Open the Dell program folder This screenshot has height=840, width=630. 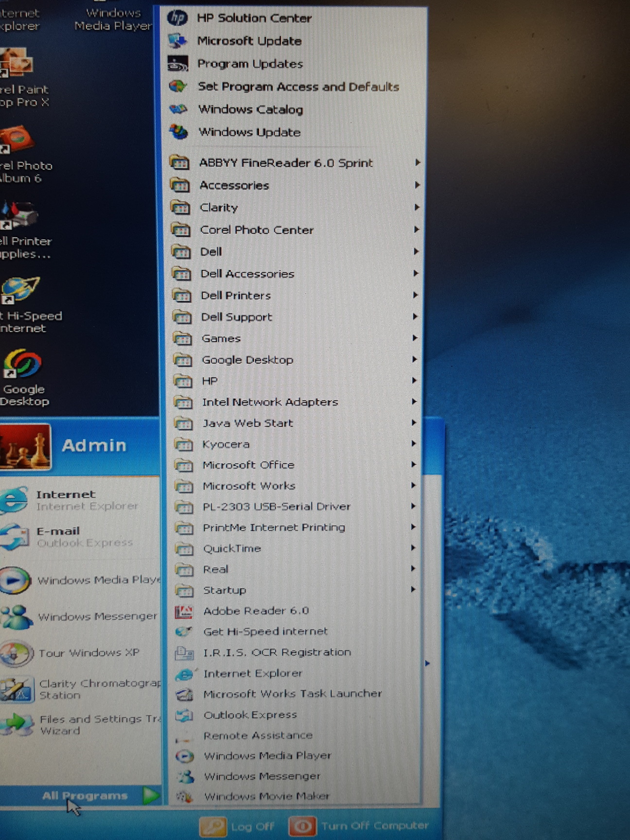click(x=296, y=252)
